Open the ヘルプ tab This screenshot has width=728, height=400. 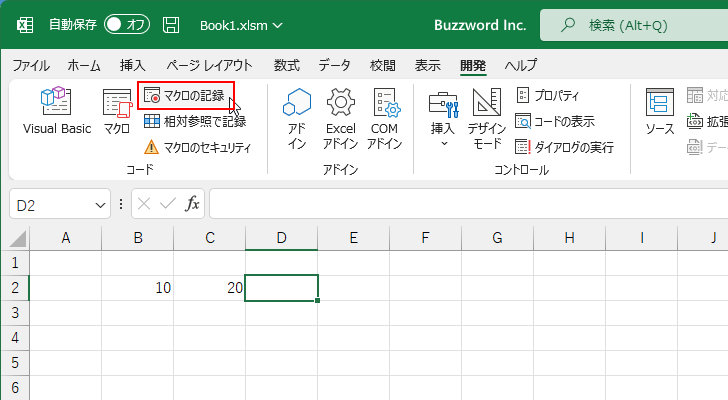point(521,65)
